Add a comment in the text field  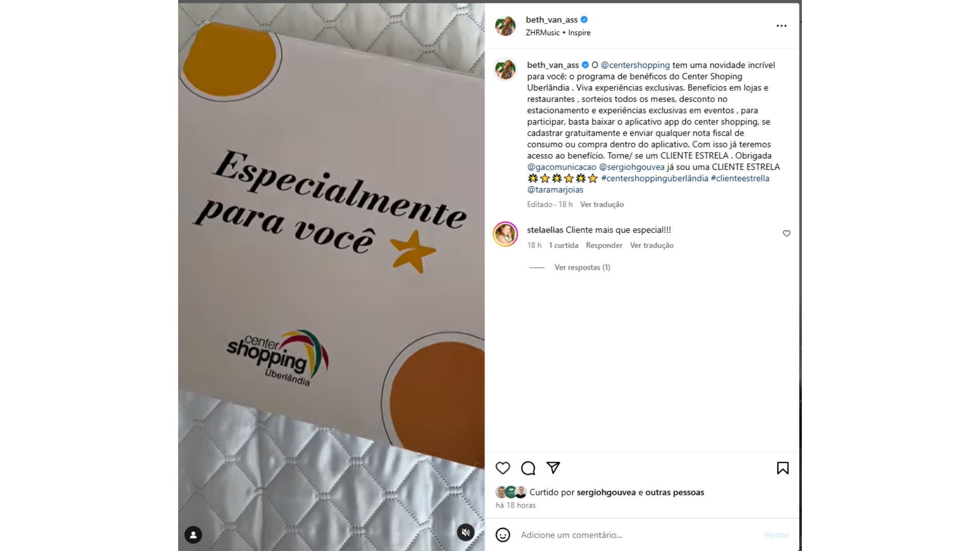pyautogui.click(x=638, y=535)
